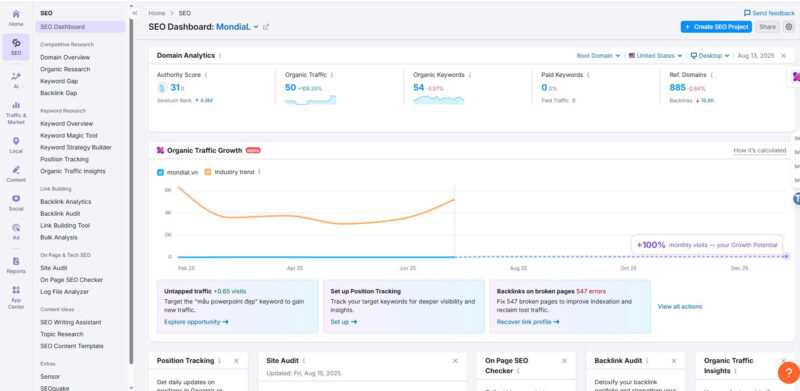800x391 pixels.
Task: Open the dashboard settings gear
Action: pos(789,27)
